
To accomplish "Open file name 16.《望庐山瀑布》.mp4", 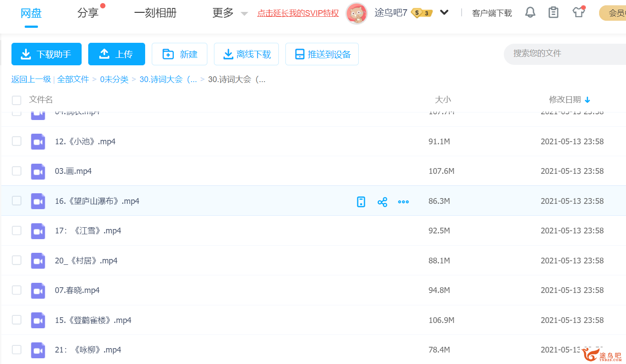I will 97,201.
